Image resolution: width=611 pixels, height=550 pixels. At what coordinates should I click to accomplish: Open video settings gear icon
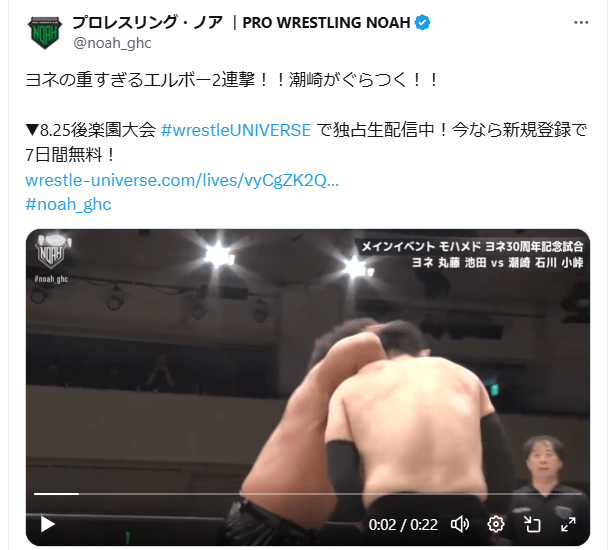click(496, 524)
